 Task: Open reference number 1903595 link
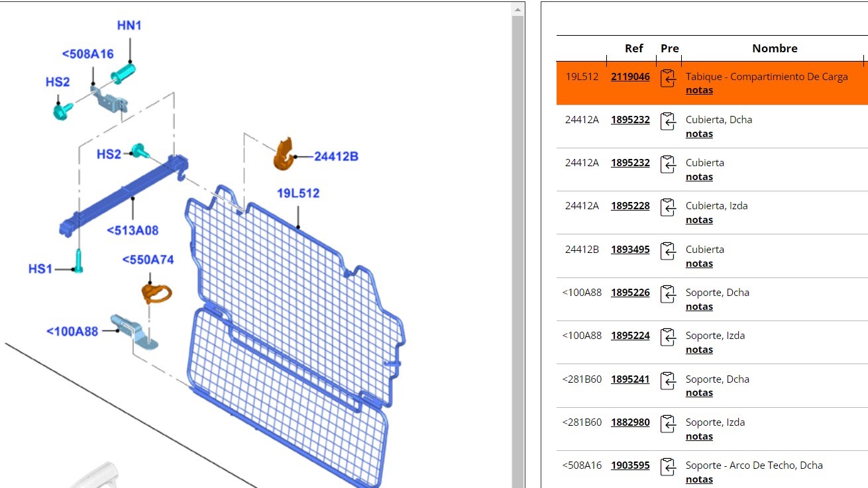coord(630,465)
